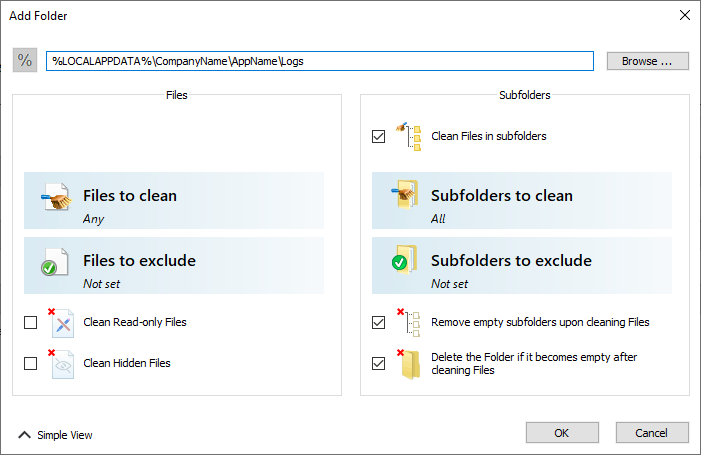This screenshot has height=455, width=701.
Task: Click the Clean Hidden Files eye icon
Action: click(x=61, y=364)
